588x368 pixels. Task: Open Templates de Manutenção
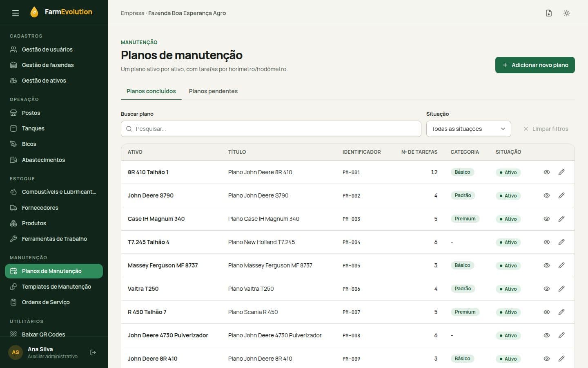pos(54,287)
